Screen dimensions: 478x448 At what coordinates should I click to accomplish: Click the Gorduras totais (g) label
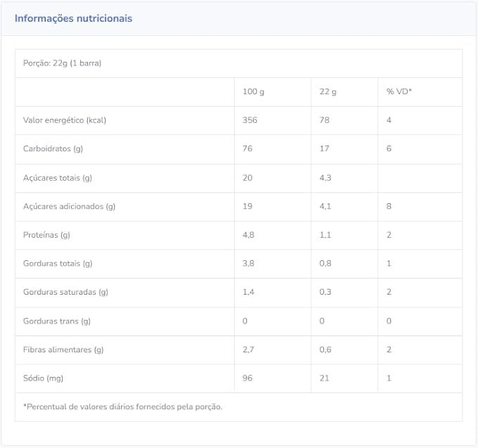pyautogui.click(x=58, y=264)
